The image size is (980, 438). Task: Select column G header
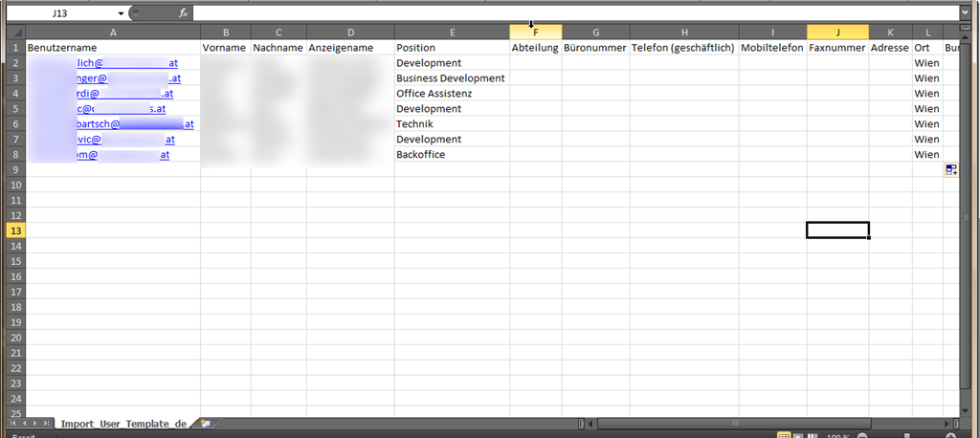pos(595,32)
